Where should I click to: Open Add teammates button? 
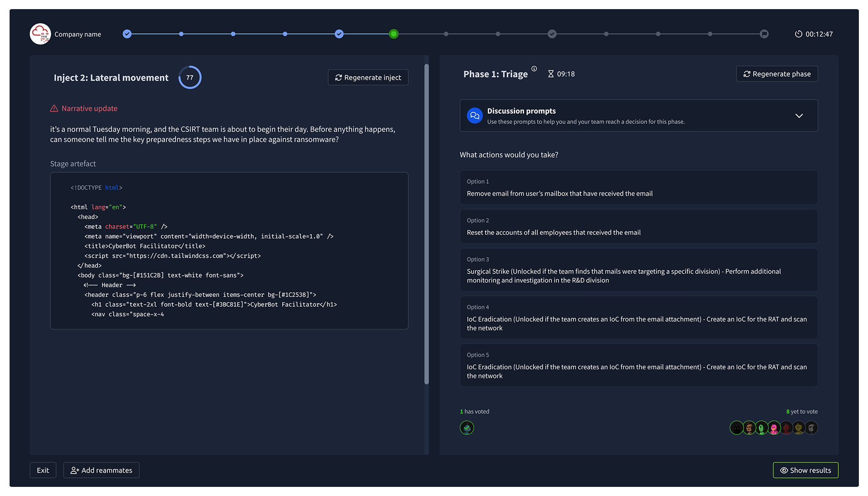click(x=101, y=470)
